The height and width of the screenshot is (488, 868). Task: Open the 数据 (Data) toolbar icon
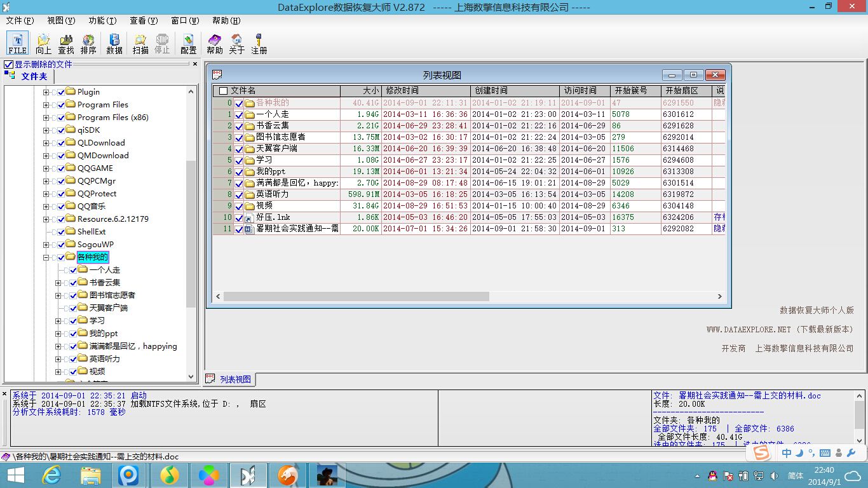pos(114,43)
